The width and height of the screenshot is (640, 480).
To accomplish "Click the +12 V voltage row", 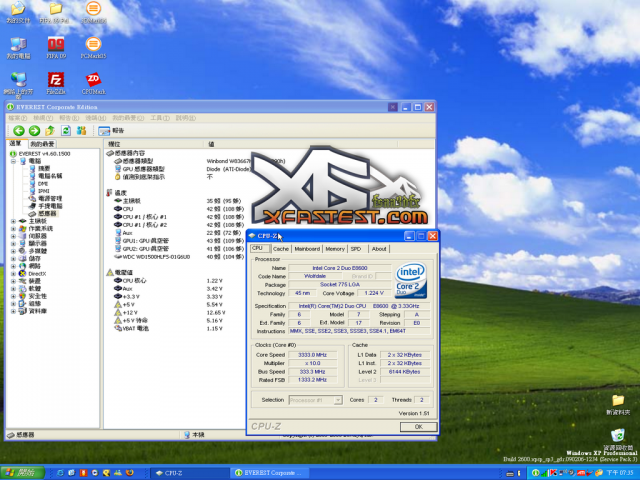I will point(169,313).
